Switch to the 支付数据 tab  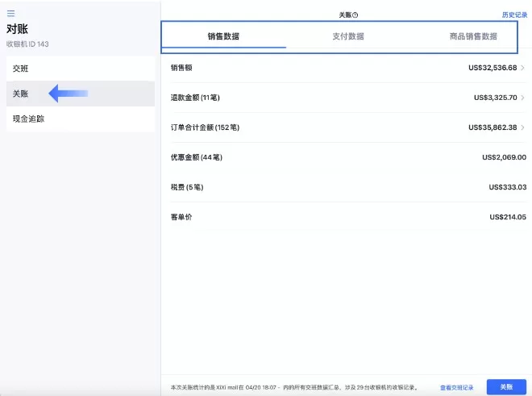click(348, 36)
